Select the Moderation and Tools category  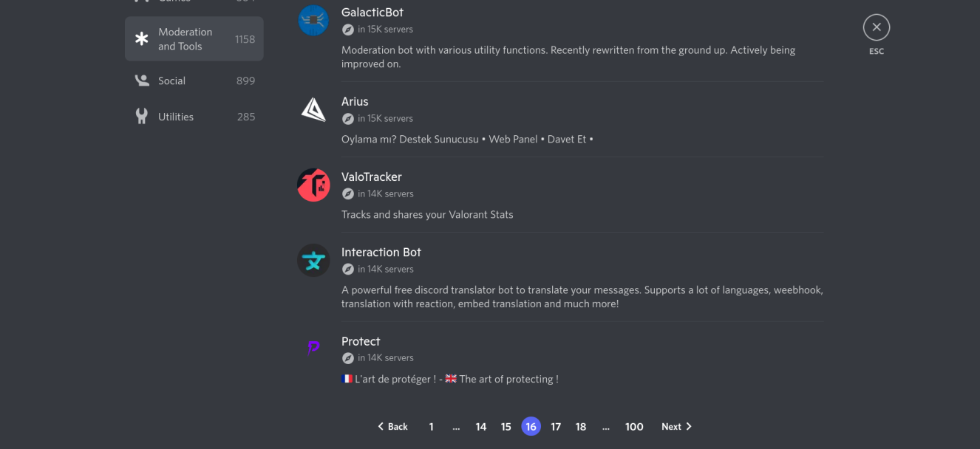pos(186,38)
